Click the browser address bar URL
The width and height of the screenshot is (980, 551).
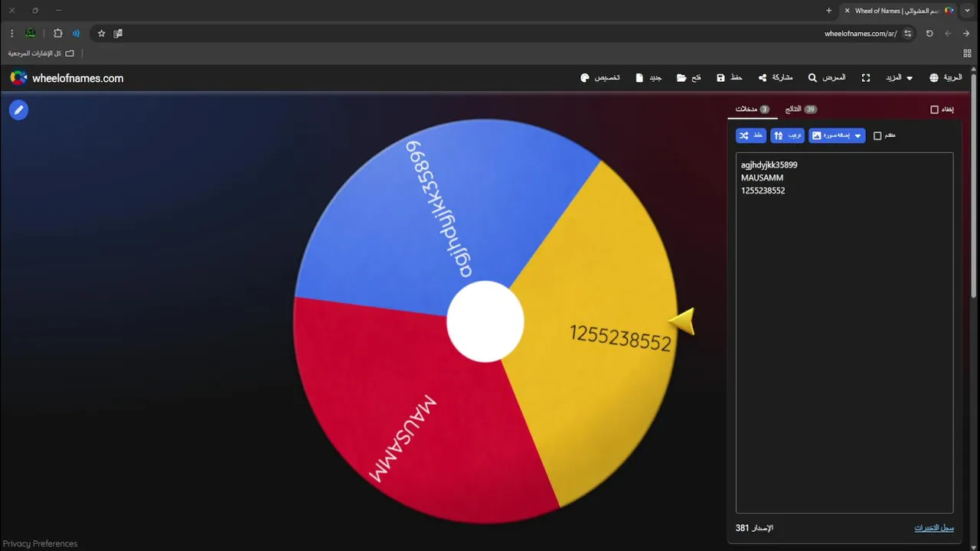tap(860, 34)
